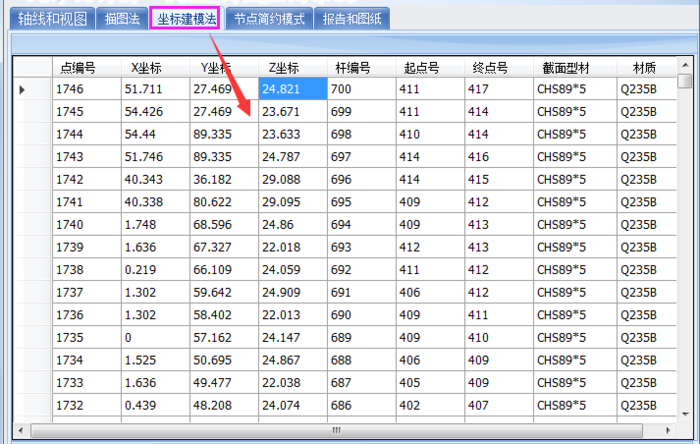The width and height of the screenshot is (700, 444).
Task: Click the 截面型材 column header
Action: (575, 68)
